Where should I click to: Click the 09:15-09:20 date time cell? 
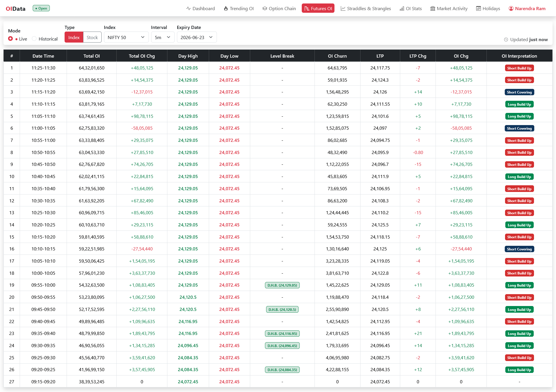43,382
